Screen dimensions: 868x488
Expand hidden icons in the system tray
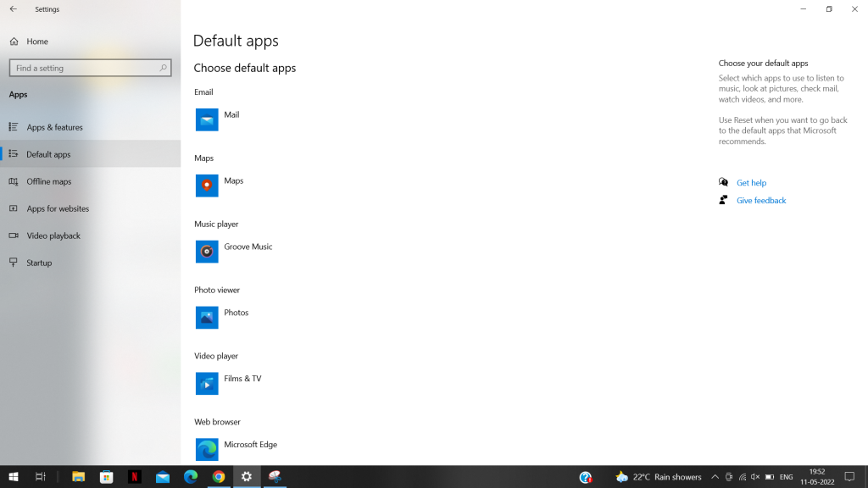(715, 476)
